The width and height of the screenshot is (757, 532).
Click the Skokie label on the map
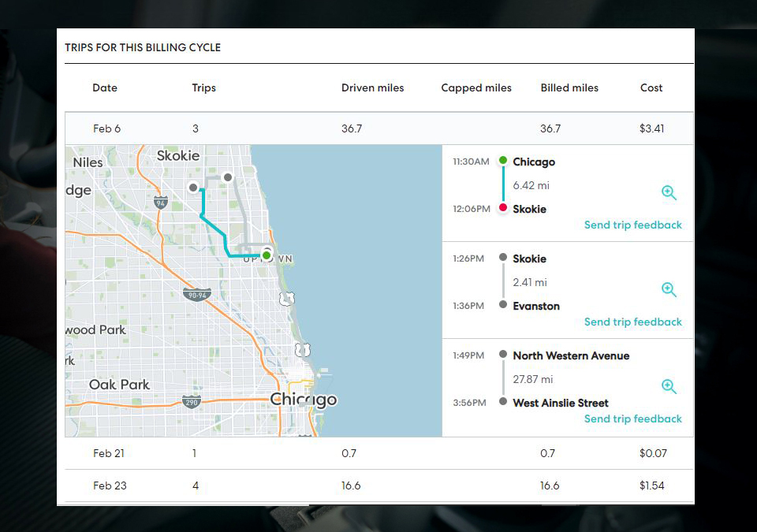pos(178,156)
